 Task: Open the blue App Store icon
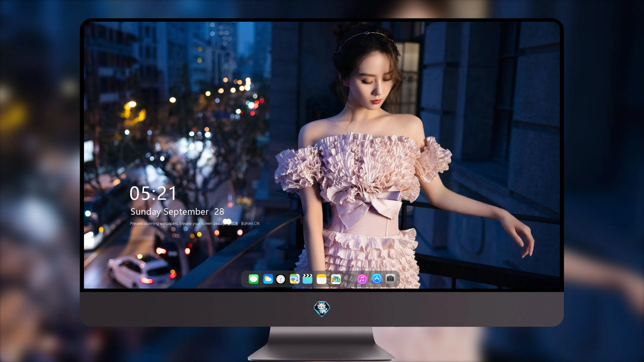tap(377, 279)
